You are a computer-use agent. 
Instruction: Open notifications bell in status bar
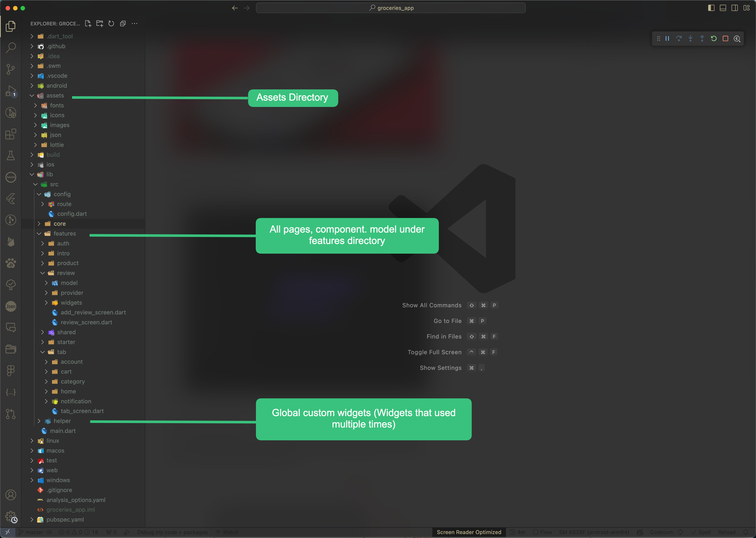[x=746, y=532]
